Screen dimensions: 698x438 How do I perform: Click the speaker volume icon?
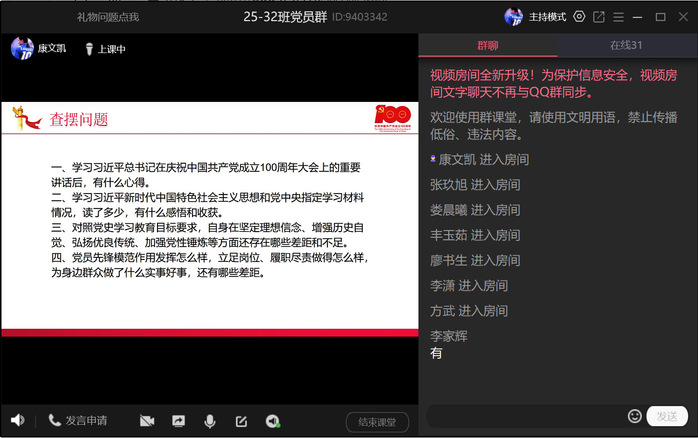pos(17,420)
